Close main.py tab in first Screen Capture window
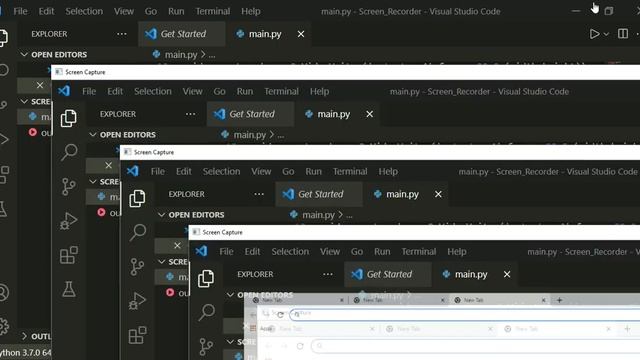 point(369,114)
